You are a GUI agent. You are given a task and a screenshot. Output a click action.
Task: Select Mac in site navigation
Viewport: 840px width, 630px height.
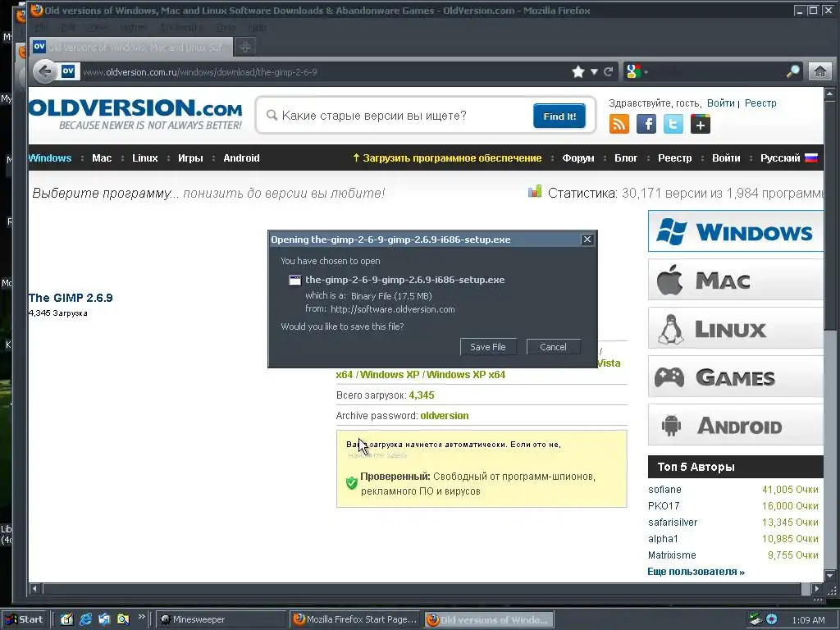tap(102, 158)
